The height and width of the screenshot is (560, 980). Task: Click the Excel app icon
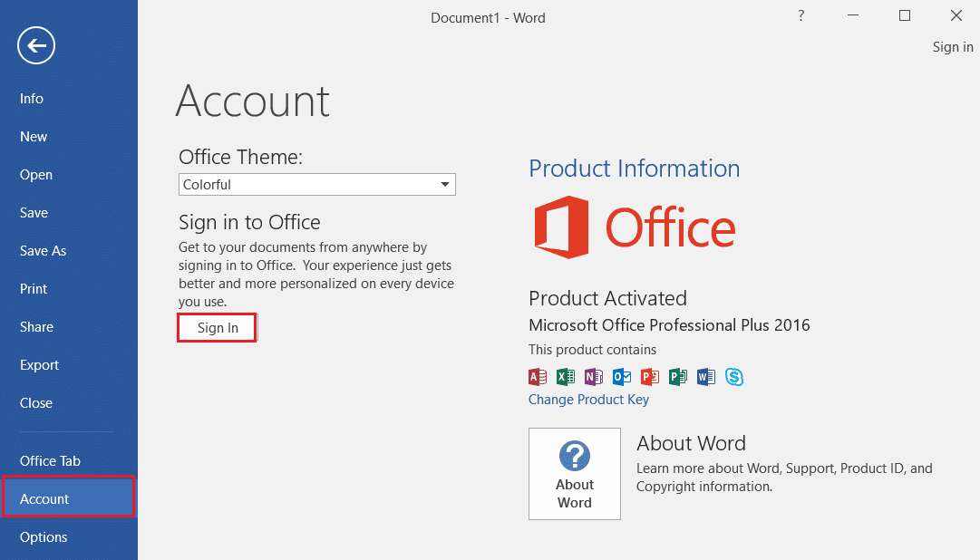tap(566, 377)
